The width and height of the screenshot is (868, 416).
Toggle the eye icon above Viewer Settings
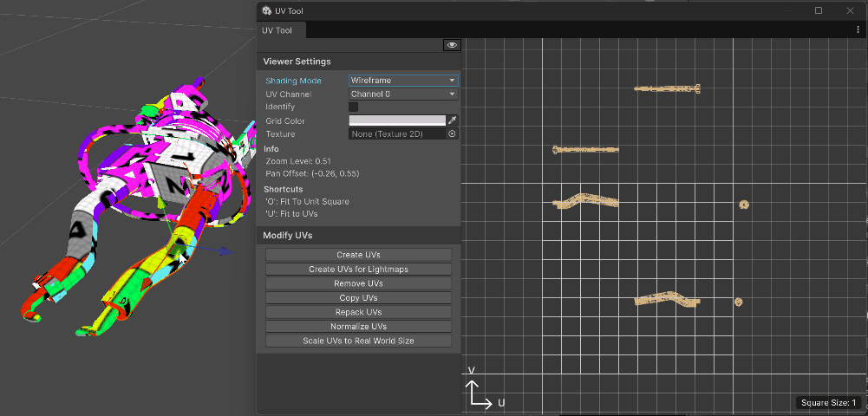451,45
